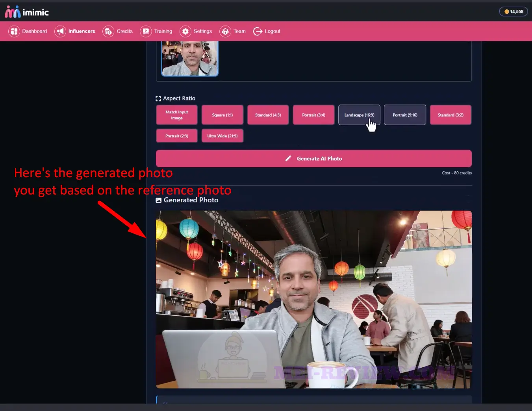Screen dimensions: 532x411
Task: Click the Settings gear icon
Action: [185, 31]
